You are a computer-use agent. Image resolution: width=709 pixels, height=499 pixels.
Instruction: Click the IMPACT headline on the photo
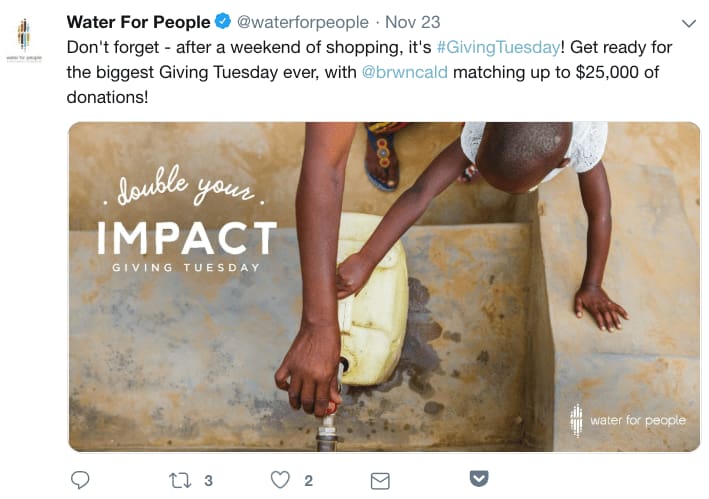point(187,238)
